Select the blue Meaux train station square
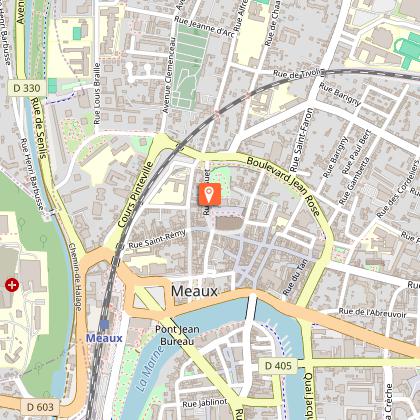The height and width of the screenshot is (420, 420). [x=104, y=324]
